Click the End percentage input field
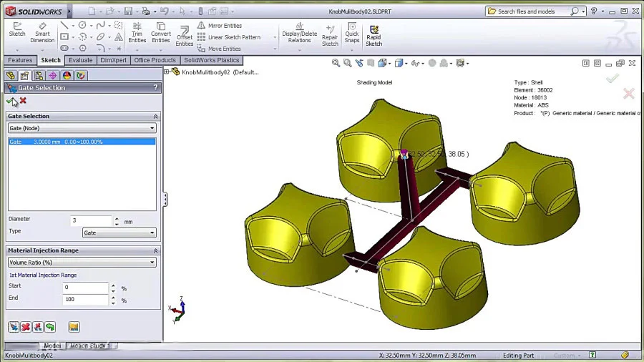The width and height of the screenshot is (644, 362). click(x=85, y=299)
